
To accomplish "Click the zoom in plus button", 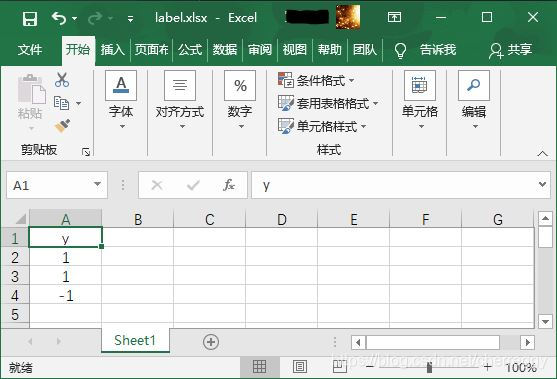I will tap(488, 367).
